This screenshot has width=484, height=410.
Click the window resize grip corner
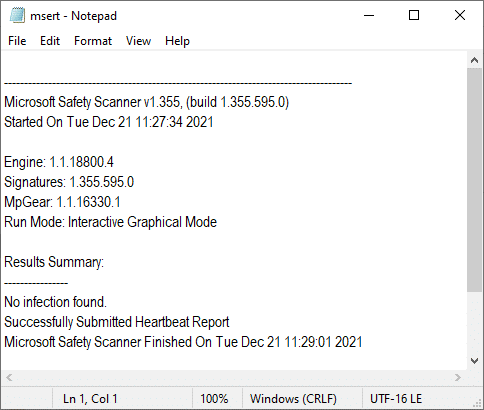tap(478, 404)
